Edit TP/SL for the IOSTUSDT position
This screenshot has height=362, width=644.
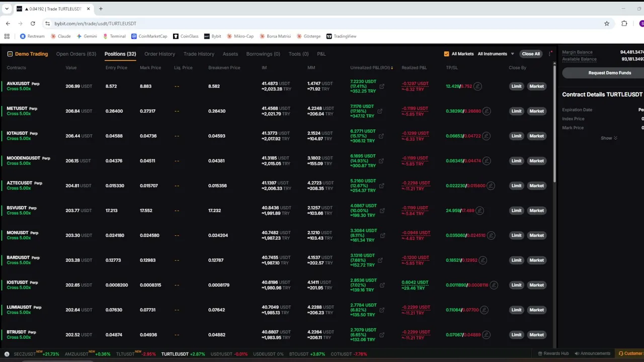(494, 285)
